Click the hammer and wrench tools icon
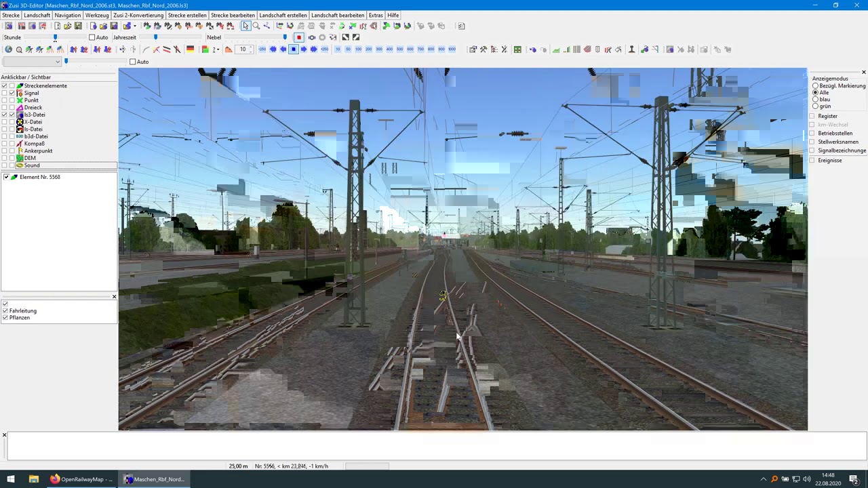Viewport: 868px width, 488px height. [x=484, y=49]
